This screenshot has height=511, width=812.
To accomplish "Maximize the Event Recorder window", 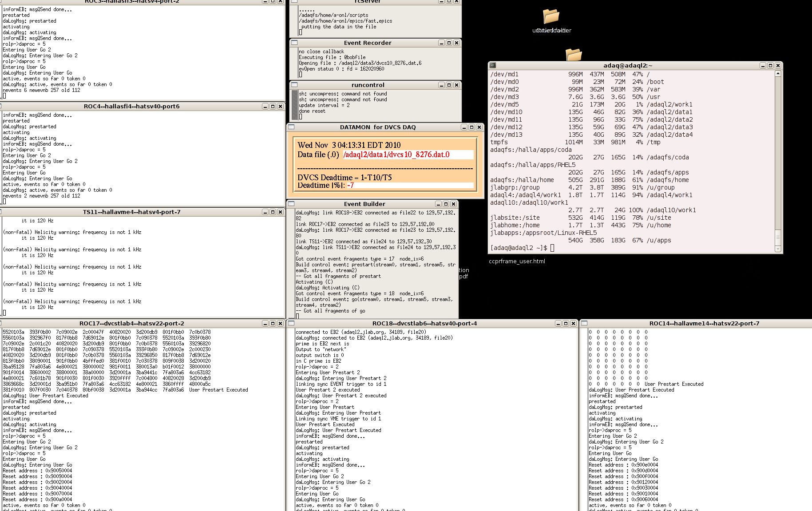I will tap(449, 43).
